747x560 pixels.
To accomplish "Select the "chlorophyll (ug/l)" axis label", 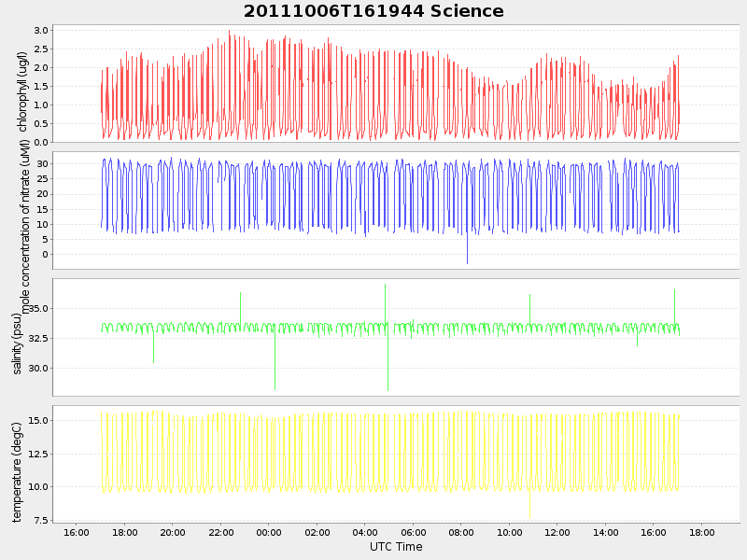I will (22, 91).
